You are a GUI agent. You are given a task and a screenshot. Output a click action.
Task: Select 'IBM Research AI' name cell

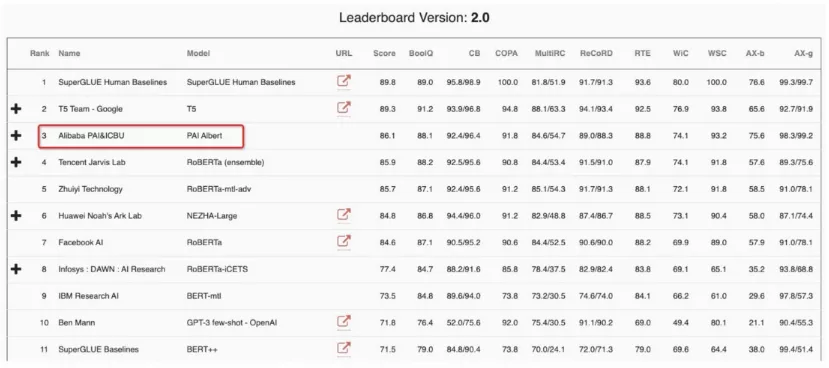88,296
